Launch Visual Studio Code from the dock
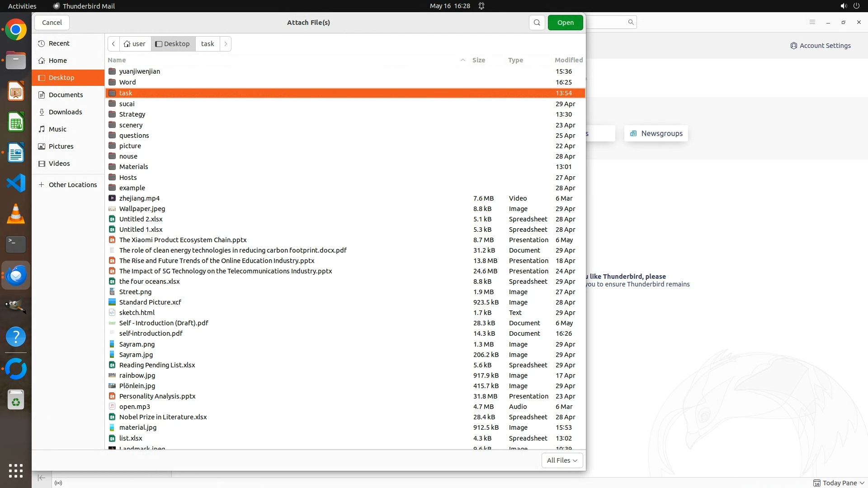 pos(16,183)
